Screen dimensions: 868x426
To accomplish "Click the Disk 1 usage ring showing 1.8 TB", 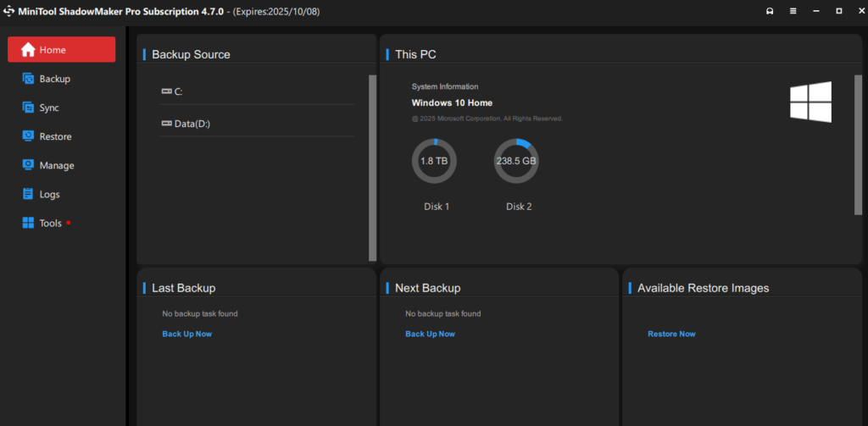I will tap(434, 161).
